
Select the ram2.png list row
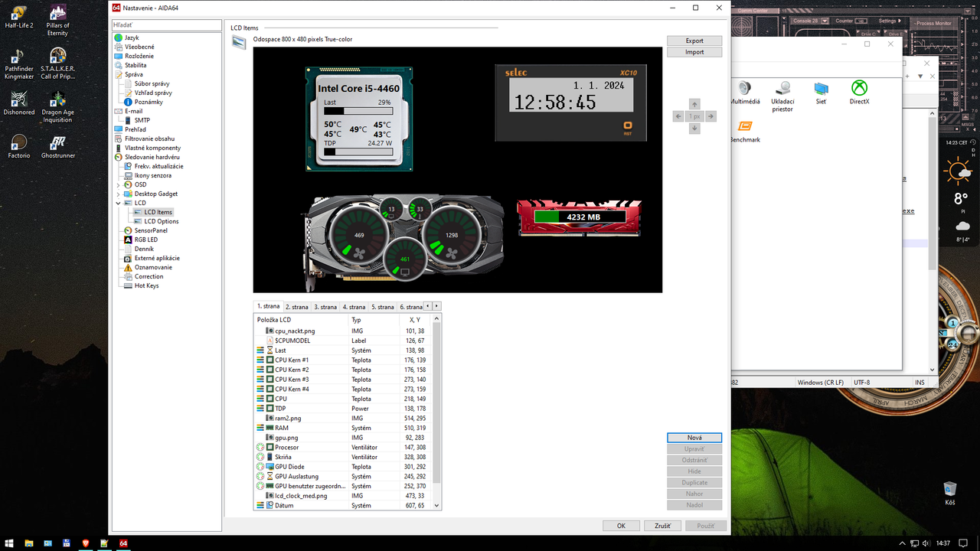(x=343, y=419)
